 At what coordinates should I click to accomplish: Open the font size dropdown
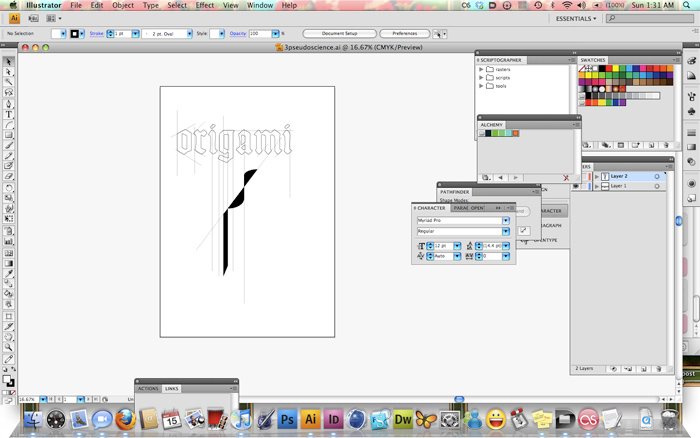(x=457, y=246)
